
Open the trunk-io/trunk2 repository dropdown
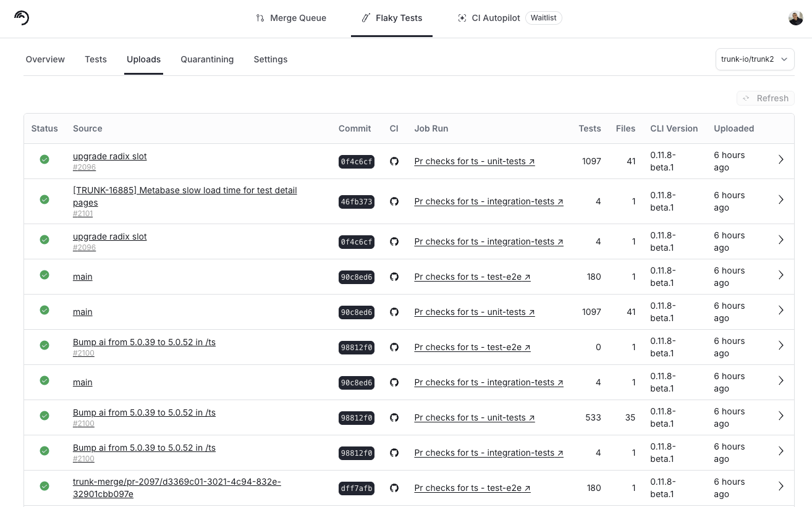[755, 59]
